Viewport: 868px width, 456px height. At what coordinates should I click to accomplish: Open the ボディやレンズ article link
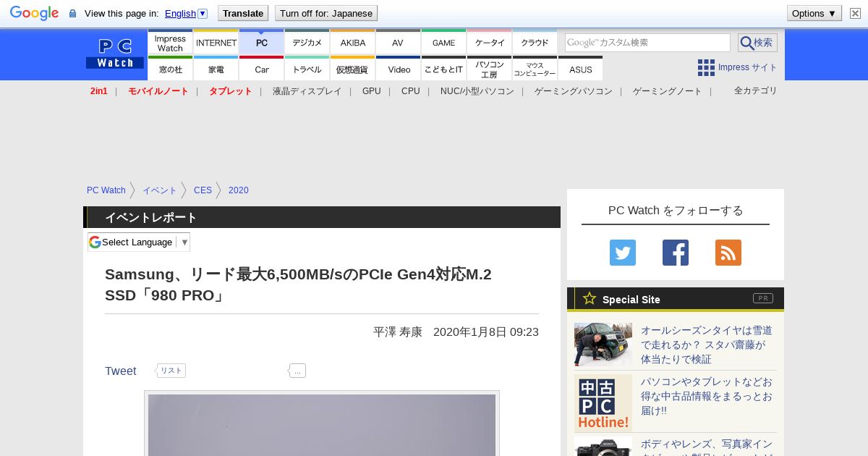pos(707,447)
